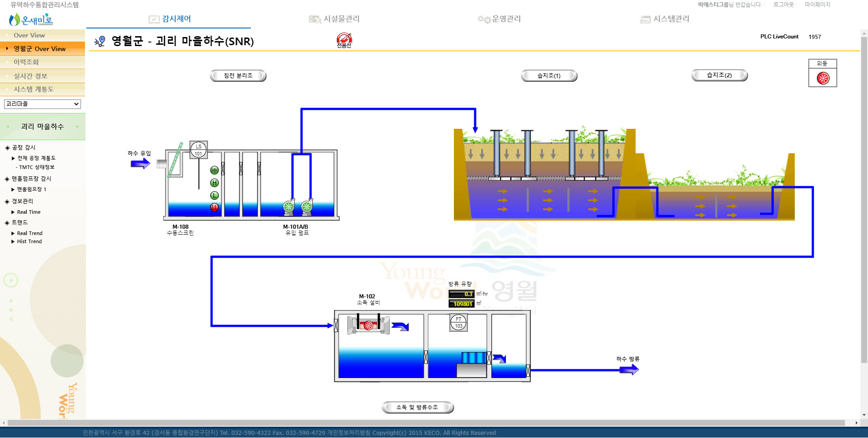Open 시스템 계통도 menu item
This screenshot has height=438, width=868.
point(42,89)
